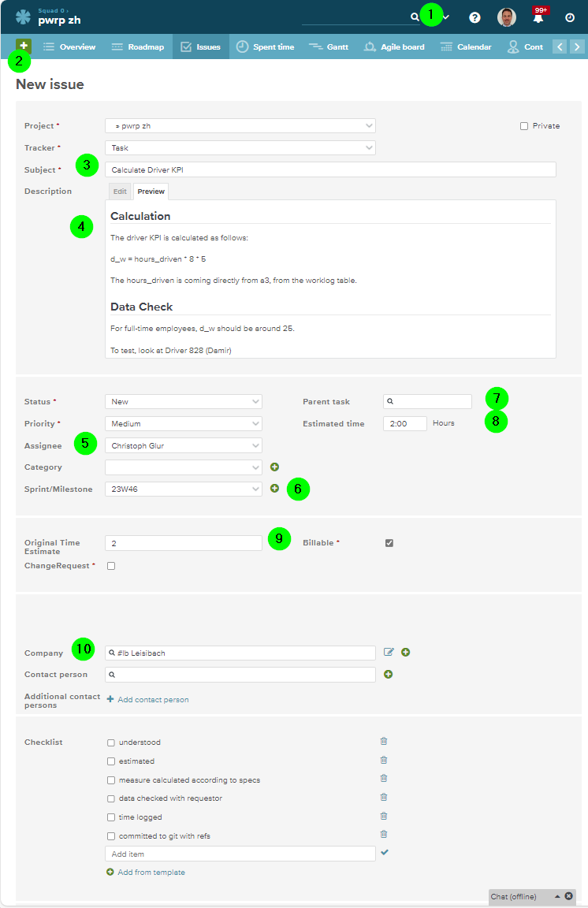Check the 'estimated' checklist box
Screen dimensions: 588x908
111,761
